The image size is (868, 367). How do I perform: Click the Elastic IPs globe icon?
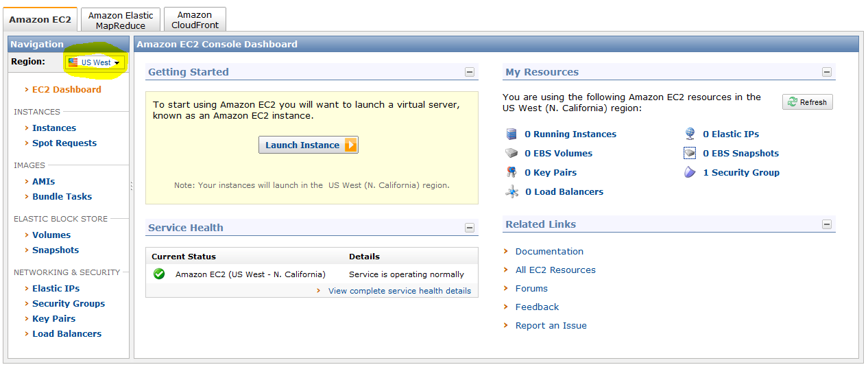point(690,134)
